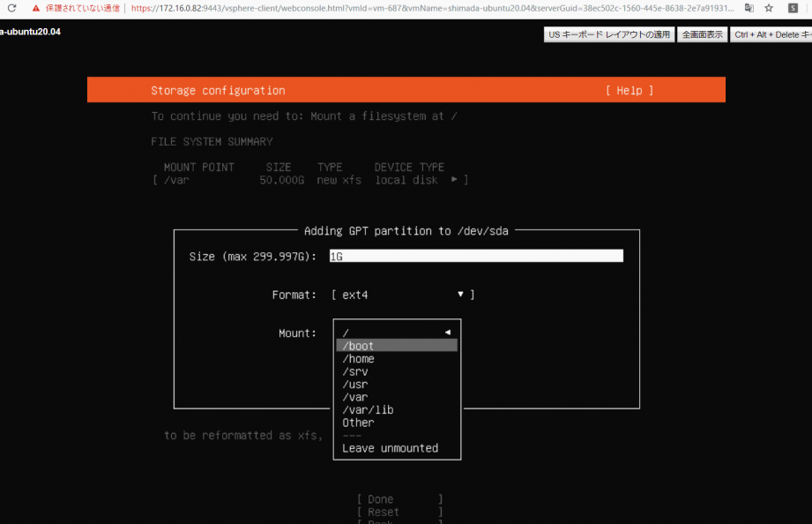The image size is (812, 524).
Task: Choose /var/lib mount option
Action: click(397, 410)
